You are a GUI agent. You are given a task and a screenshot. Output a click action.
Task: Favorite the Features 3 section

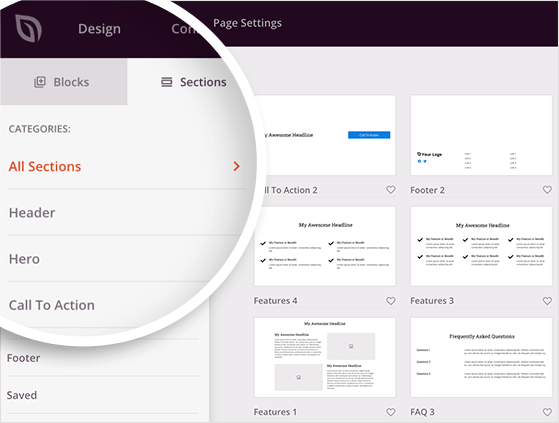point(547,301)
